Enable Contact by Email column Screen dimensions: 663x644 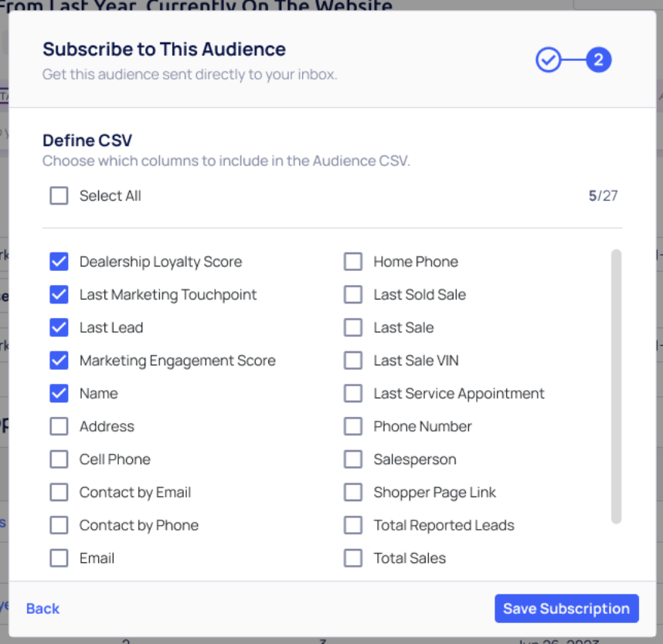pos(59,493)
